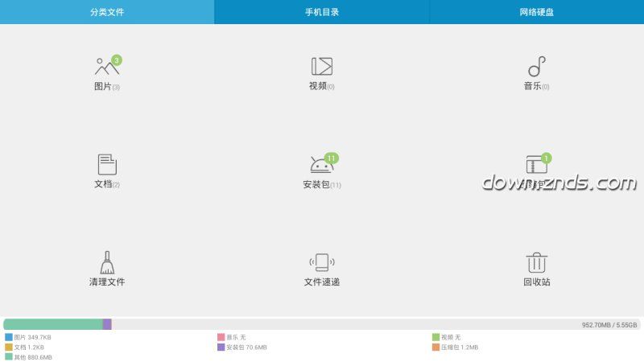Click the 安装包 70.6MB legend text
Screen dimensions: 644x362
point(246,348)
